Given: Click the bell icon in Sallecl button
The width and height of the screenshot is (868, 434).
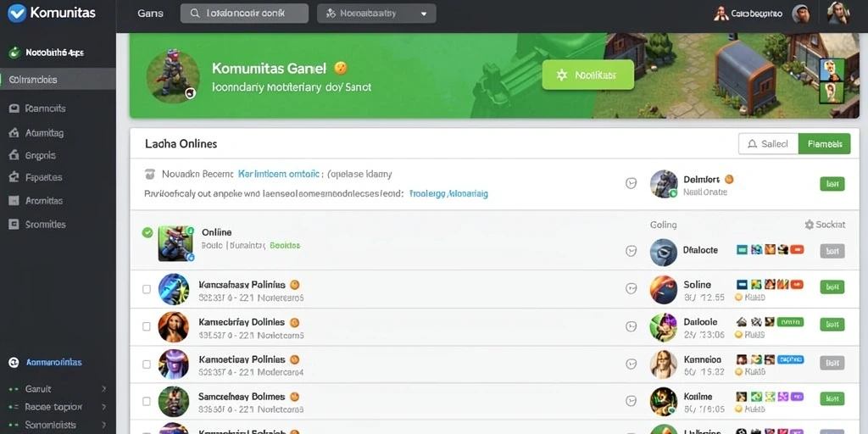Looking at the screenshot, I should coord(752,144).
